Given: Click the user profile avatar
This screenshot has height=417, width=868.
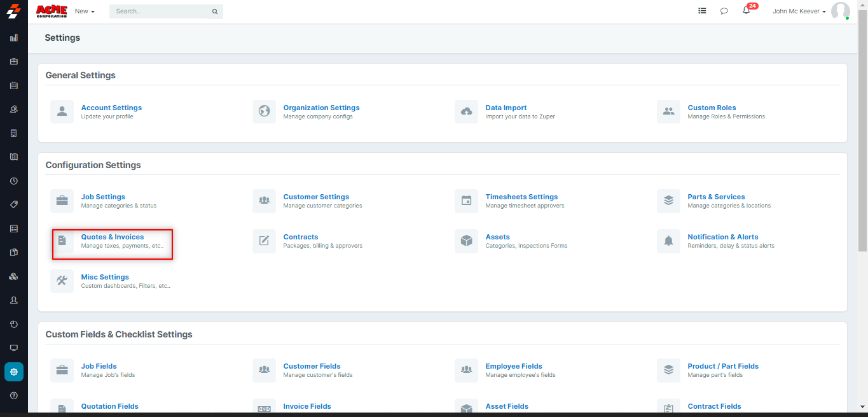Looking at the screenshot, I should [x=840, y=11].
